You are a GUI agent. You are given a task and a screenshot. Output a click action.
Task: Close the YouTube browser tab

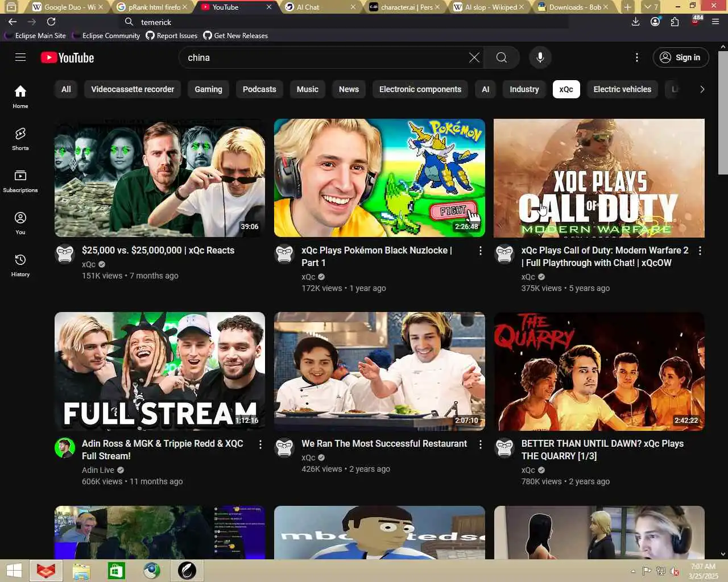point(269,7)
